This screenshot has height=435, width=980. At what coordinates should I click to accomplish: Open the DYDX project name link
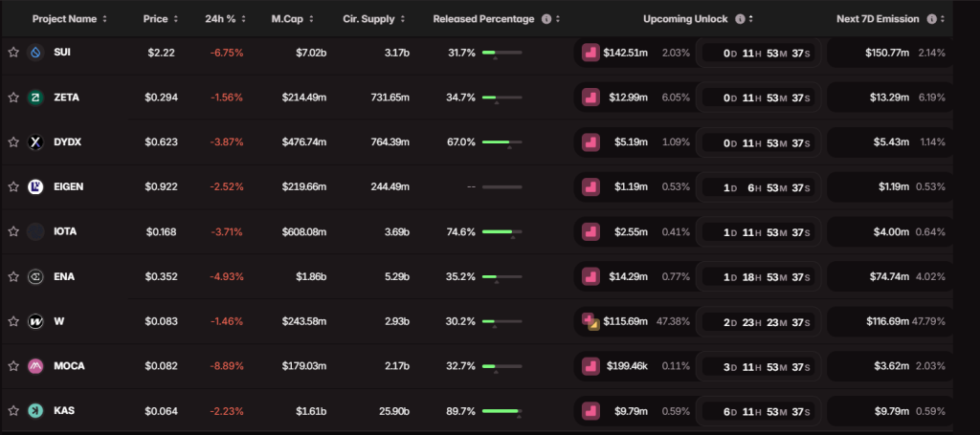(x=68, y=142)
